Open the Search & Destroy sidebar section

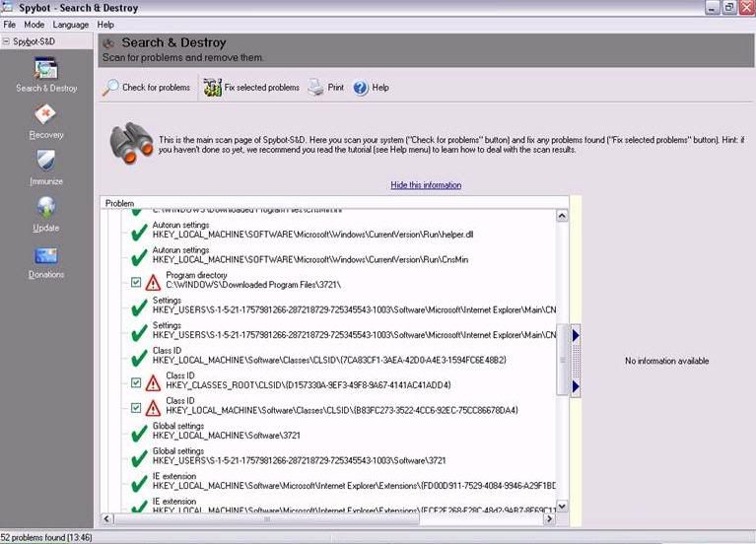(x=45, y=75)
